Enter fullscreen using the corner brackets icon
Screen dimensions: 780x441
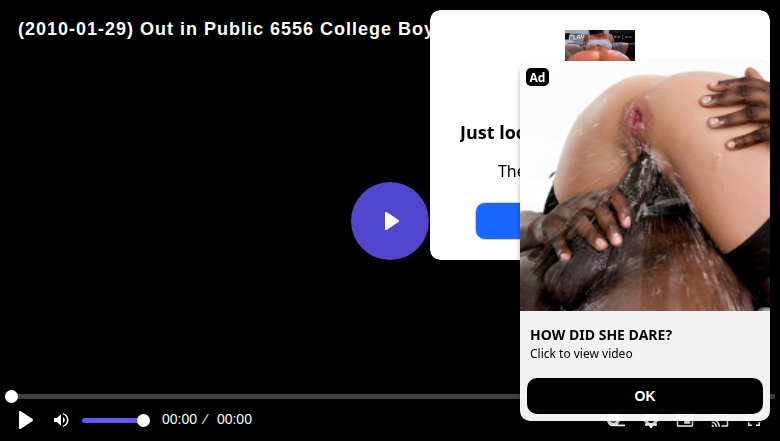pos(754,423)
